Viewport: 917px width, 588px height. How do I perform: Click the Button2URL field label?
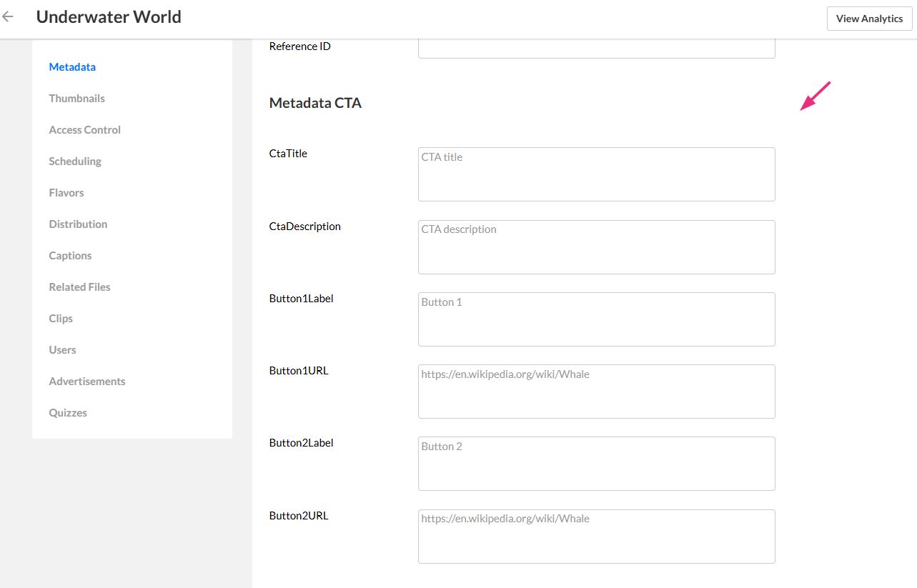pos(299,516)
